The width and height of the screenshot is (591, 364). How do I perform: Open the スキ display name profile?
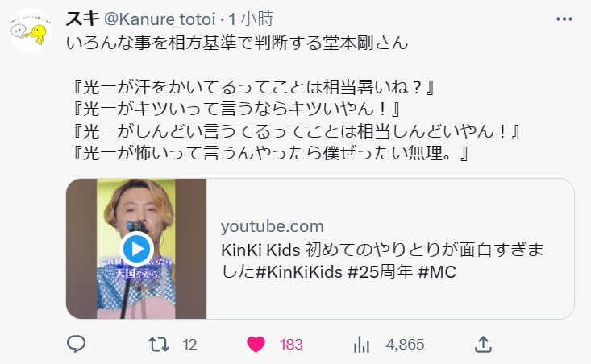82,19
